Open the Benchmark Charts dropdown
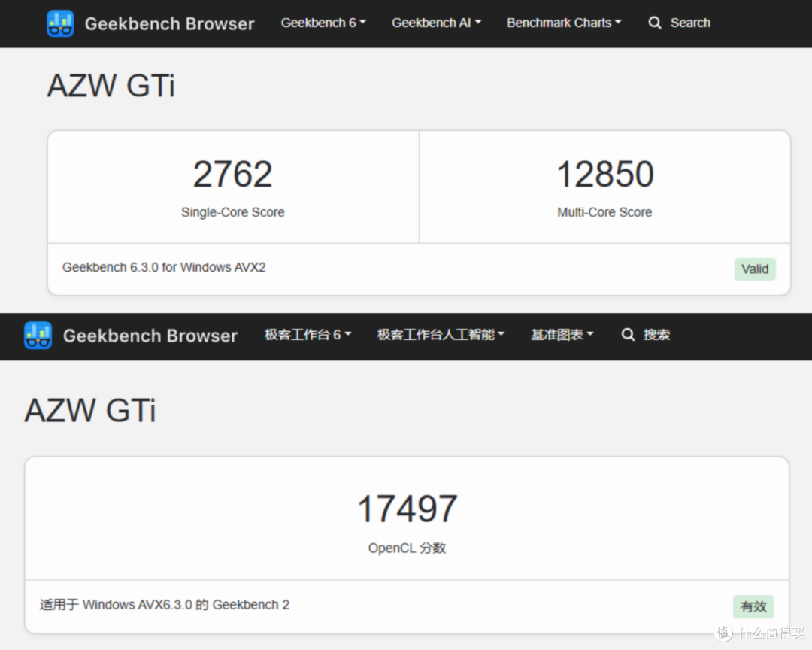 coord(563,23)
